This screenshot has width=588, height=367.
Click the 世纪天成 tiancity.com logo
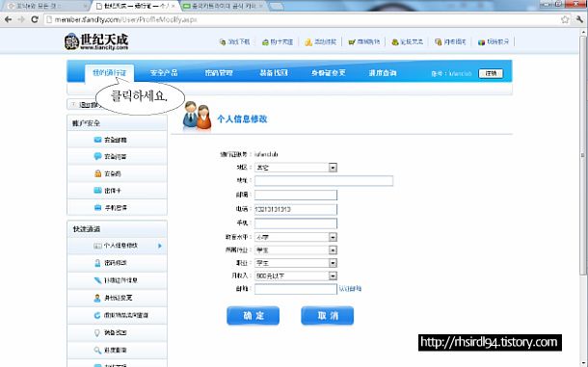tap(96, 41)
